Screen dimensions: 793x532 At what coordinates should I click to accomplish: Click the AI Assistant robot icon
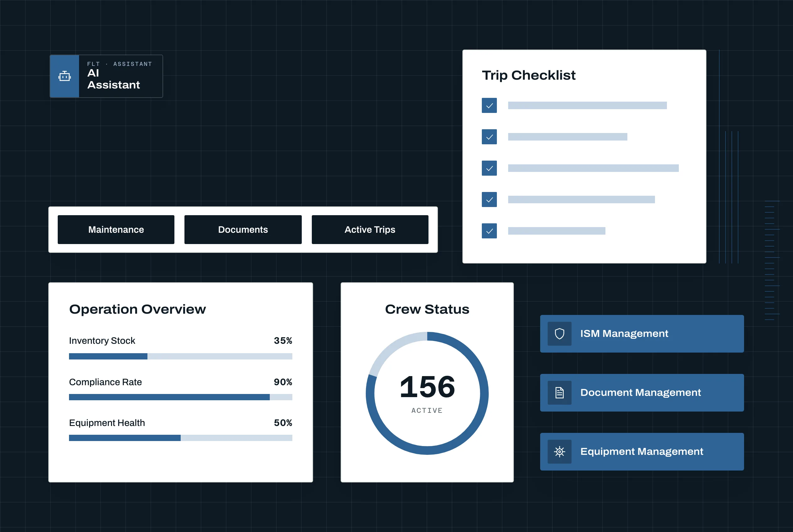tap(65, 76)
